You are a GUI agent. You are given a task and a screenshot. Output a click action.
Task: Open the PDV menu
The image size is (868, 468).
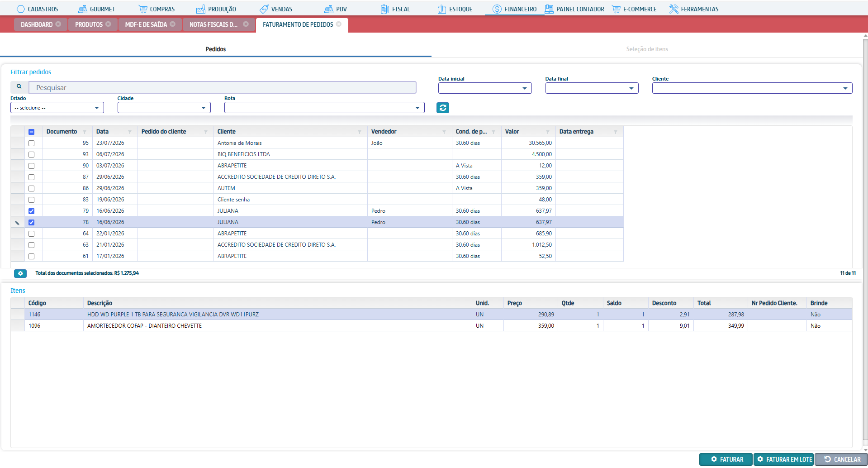[336, 9]
